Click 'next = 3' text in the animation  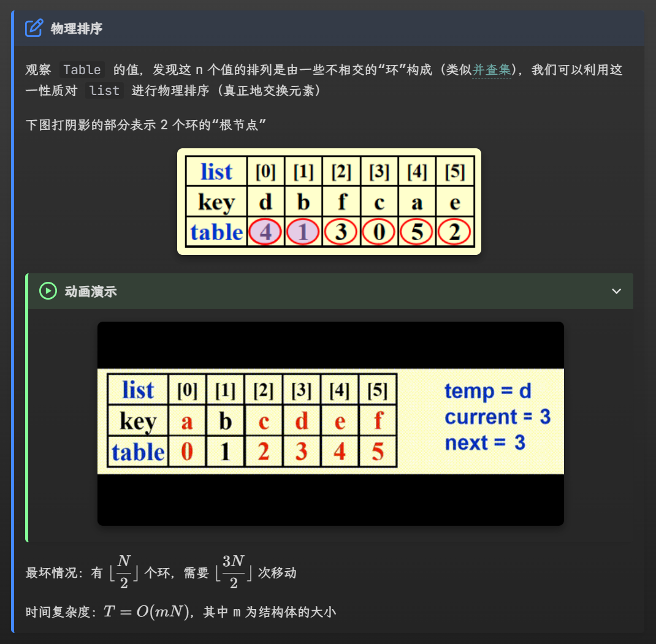(x=485, y=442)
